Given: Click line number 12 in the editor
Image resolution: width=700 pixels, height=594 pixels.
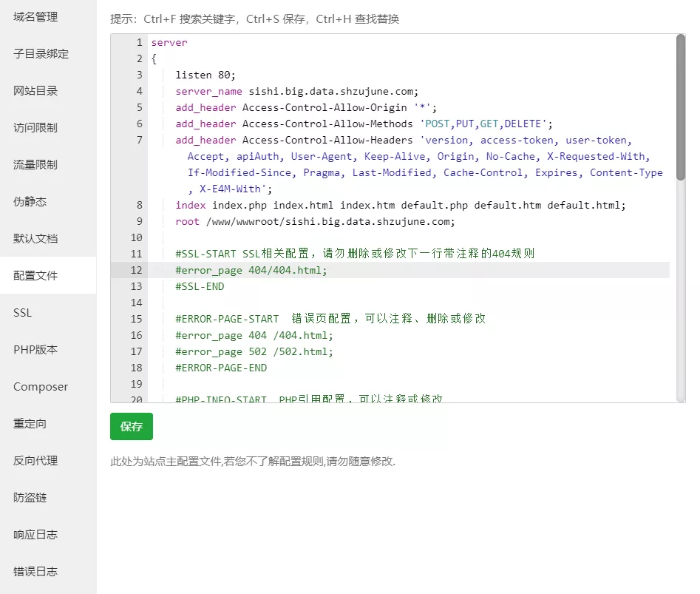Looking at the screenshot, I should 136,270.
